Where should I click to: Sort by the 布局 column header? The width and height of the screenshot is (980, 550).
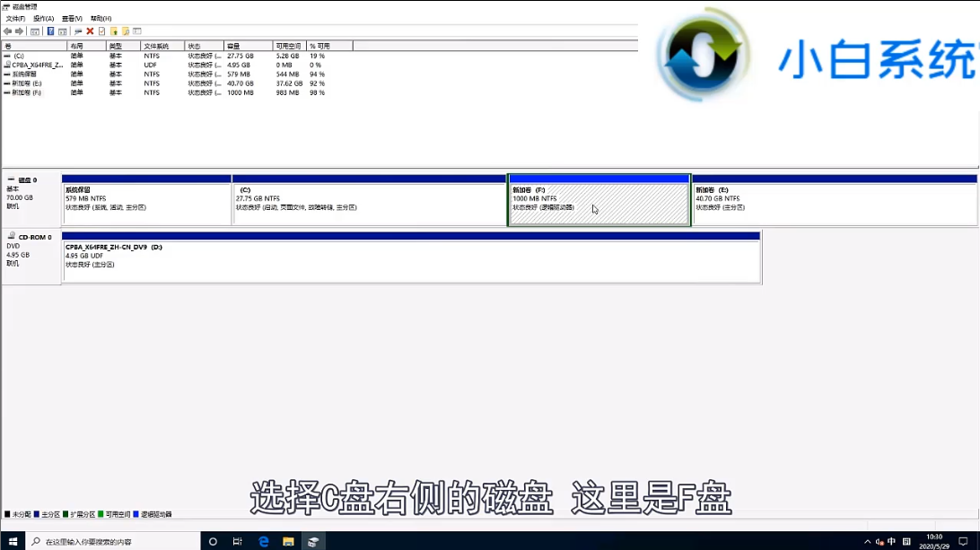tap(86, 47)
